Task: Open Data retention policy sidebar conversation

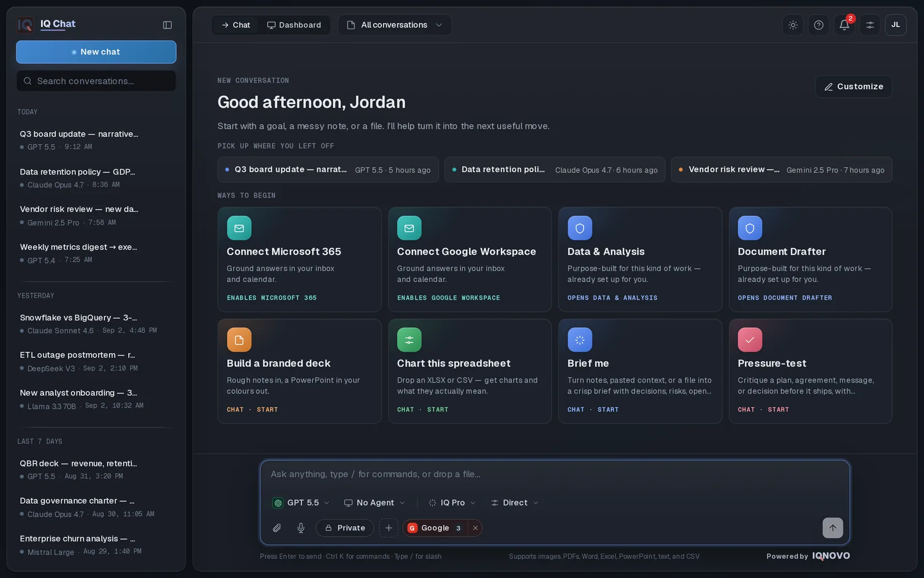Action: [x=96, y=178]
